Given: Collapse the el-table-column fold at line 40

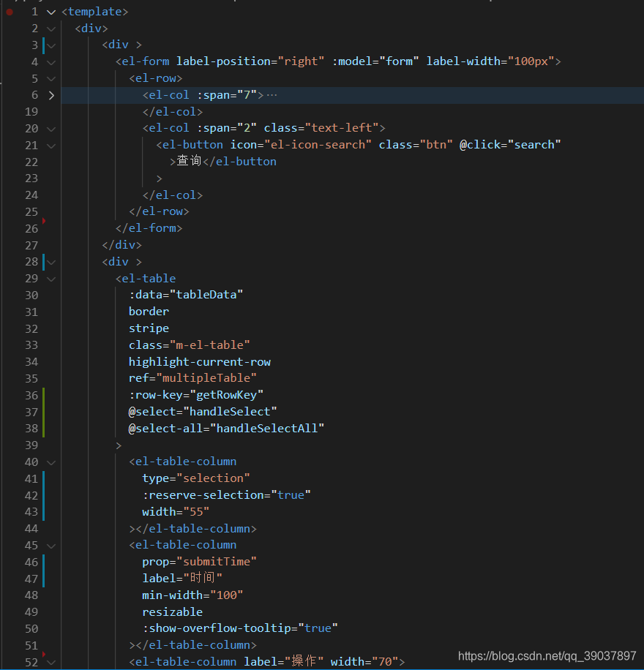Looking at the screenshot, I should click(x=50, y=462).
